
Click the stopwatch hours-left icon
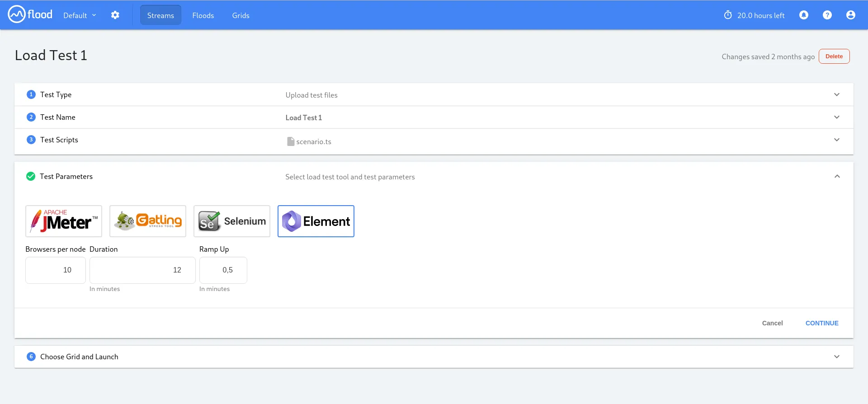tap(728, 15)
